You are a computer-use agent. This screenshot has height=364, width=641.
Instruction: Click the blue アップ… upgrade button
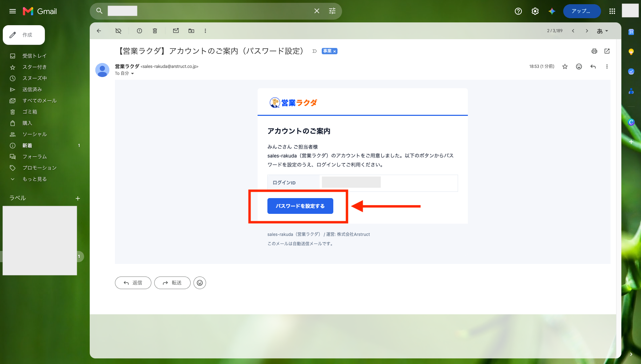pos(582,11)
